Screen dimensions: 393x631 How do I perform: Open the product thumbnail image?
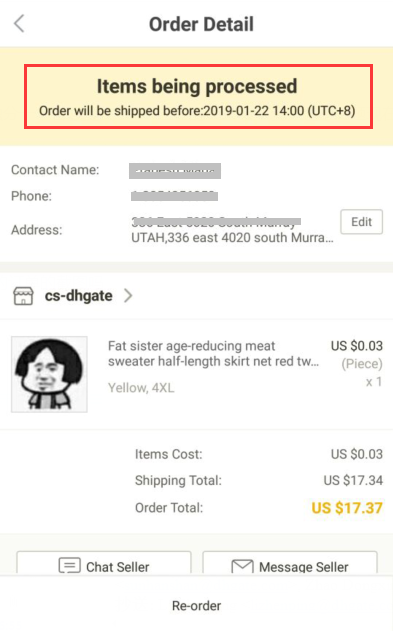(49, 374)
